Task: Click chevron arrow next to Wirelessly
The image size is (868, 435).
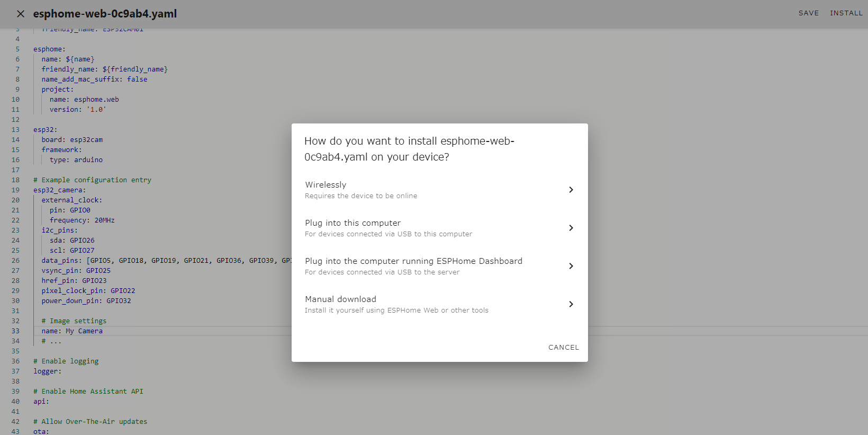Action: pyautogui.click(x=571, y=190)
